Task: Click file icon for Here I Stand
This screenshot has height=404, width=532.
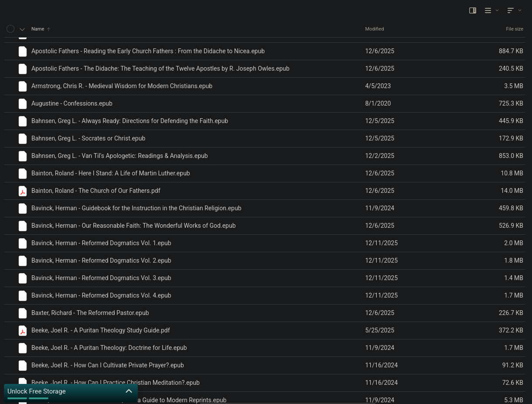Action: coord(23,174)
